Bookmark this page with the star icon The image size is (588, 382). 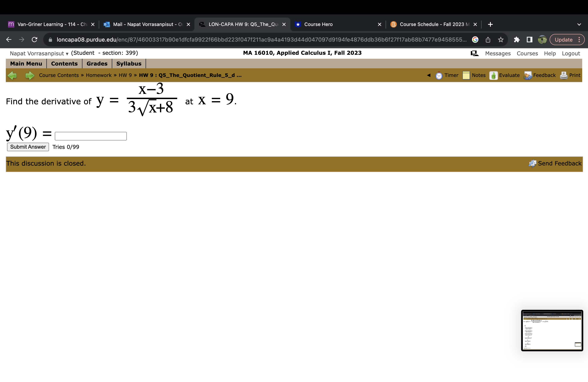click(x=501, y=40)
